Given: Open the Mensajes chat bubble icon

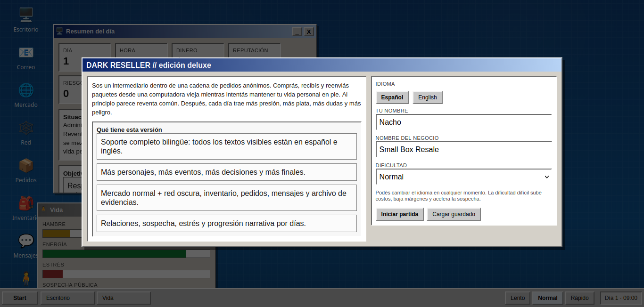Looking at the screenshot, I should (26, 246).
